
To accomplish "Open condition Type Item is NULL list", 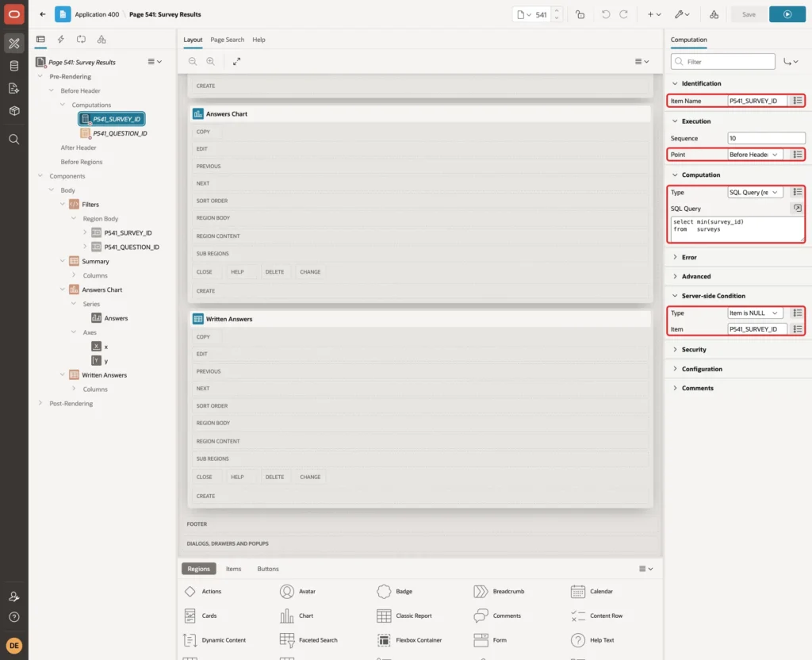I will (755, 313).
